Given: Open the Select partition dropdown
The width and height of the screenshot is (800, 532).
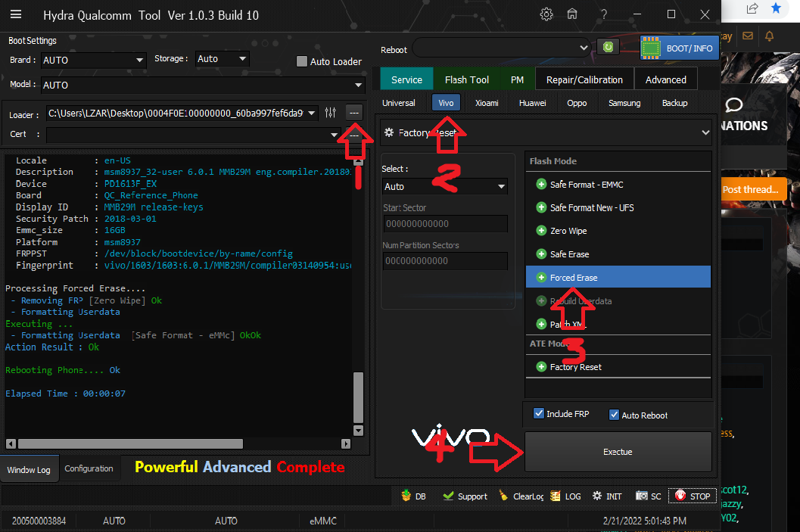Looking at the screenshot, I should 444,186.
